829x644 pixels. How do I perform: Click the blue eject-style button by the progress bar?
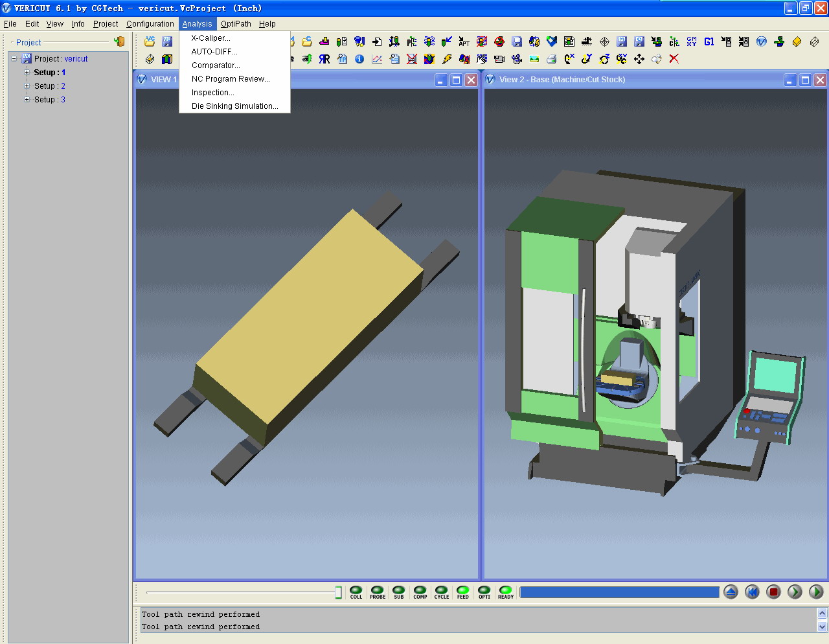click(731, 592)
